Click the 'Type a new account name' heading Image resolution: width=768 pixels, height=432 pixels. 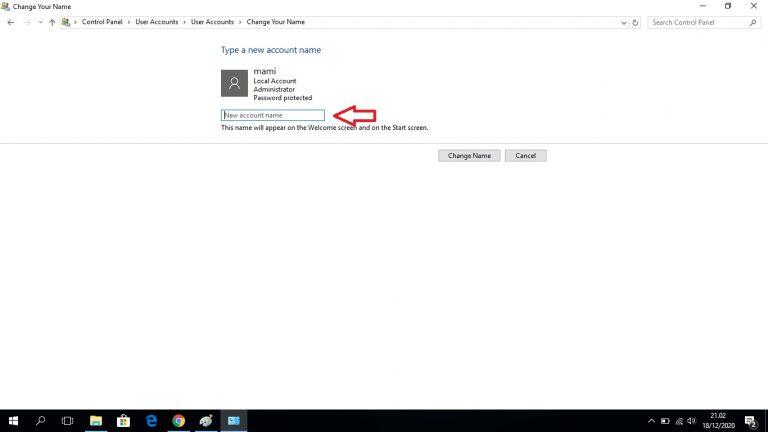pyautogui.click(x=271, y=50)
